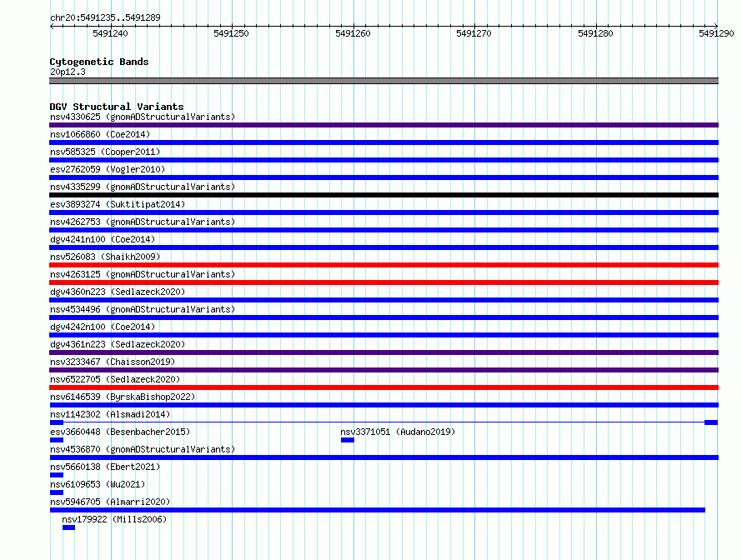This screenshot has height=560, width=742.
Task: Click the small nsv3371051 (Audano2019) variant block
Action: point(348,440)
